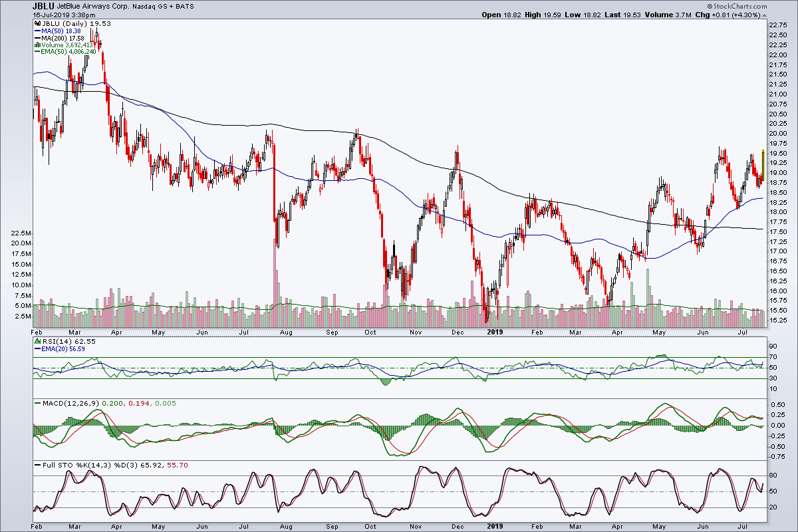Click the 2019 year label under Full STO panel
The height and width of the screenshot is (532, 798).
(x=495, y=525)
